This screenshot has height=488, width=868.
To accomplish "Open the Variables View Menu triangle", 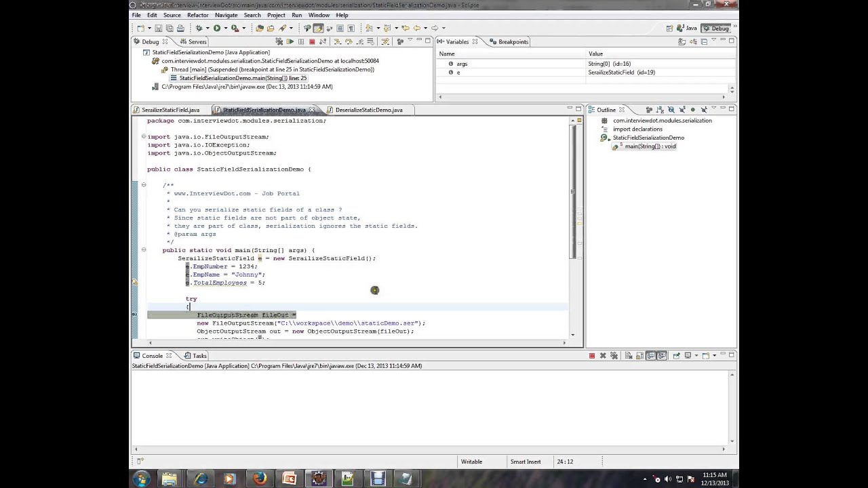I will (714, 40).
